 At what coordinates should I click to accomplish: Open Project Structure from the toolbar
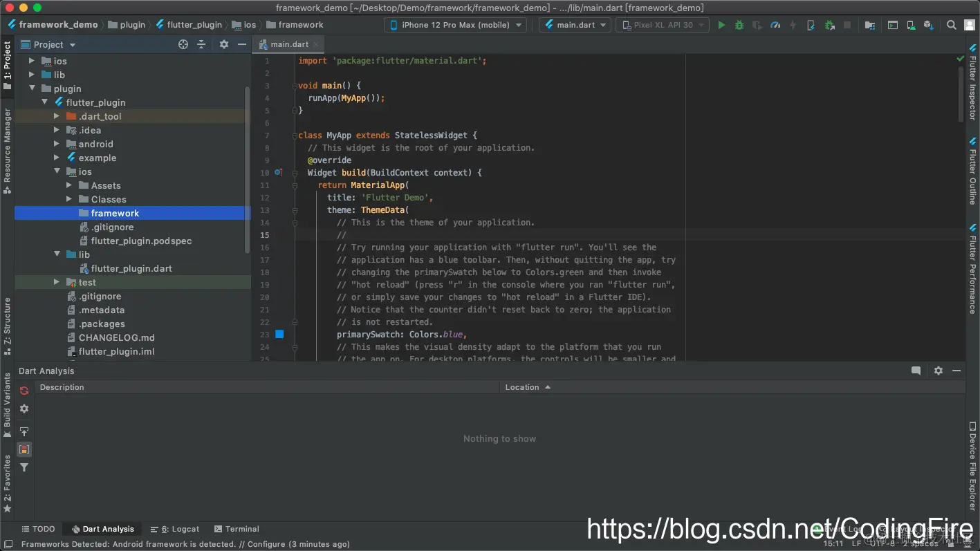(x=870, y=25)
